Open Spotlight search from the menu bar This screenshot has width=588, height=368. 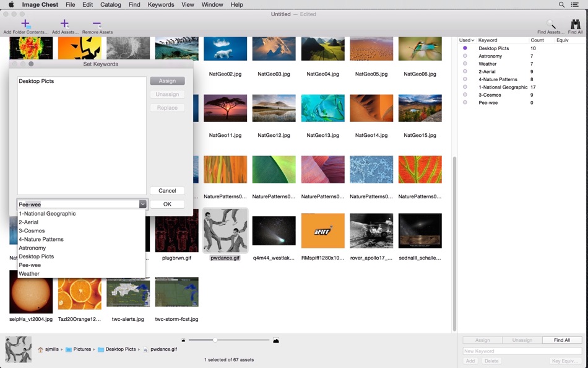tap(561, 4)
